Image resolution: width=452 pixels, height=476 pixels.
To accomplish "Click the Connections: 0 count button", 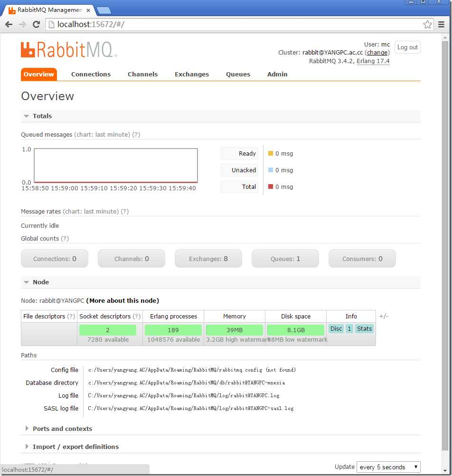I will 55,259.
